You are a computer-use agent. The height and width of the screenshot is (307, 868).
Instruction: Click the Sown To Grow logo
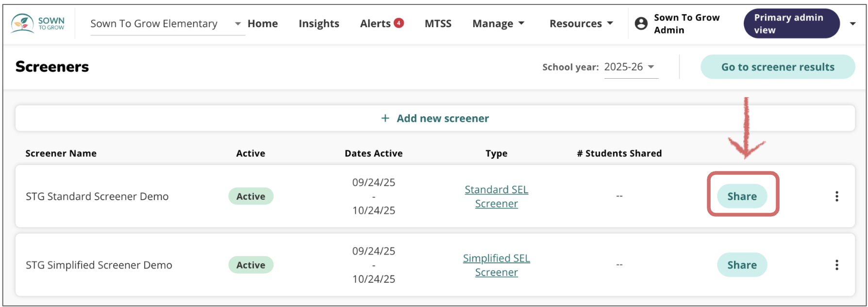click(x=38, y=23)
